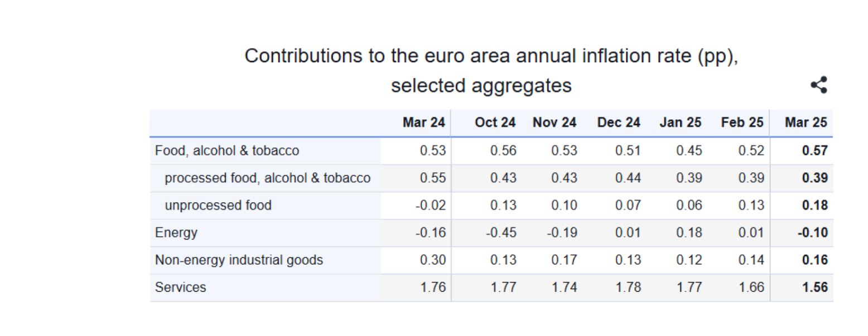Screen dimensions: 868x336
Task: Select the processed food, alcohol & tobacco row
Action: (x=267, y=178)
